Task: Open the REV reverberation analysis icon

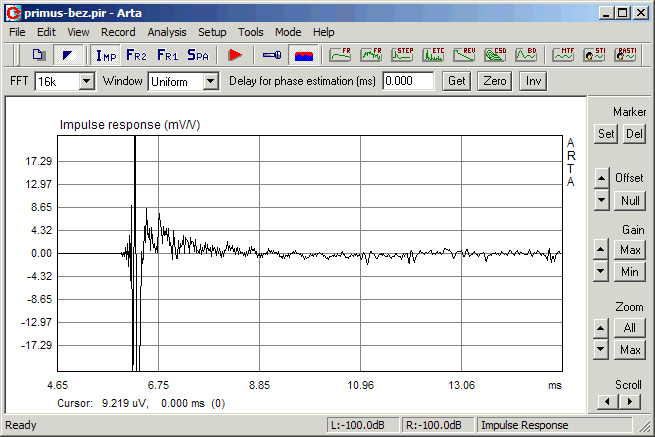Action: click(464, 55)
